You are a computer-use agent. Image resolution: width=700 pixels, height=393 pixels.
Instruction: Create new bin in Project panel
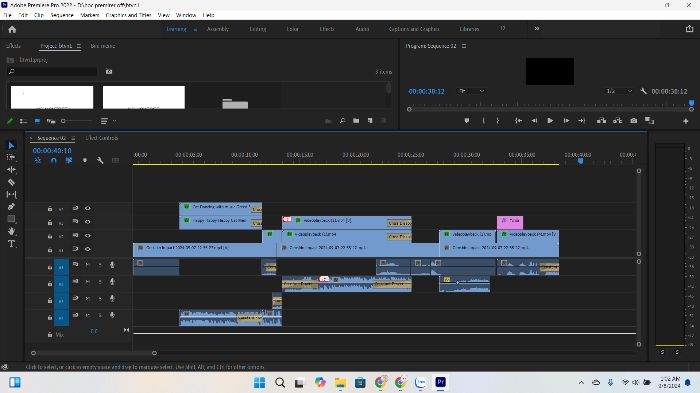(x=356, y=121)
